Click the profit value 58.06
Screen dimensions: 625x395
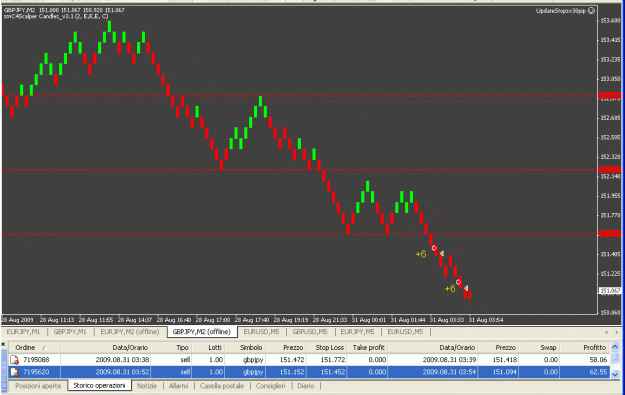tap(598, 360)
